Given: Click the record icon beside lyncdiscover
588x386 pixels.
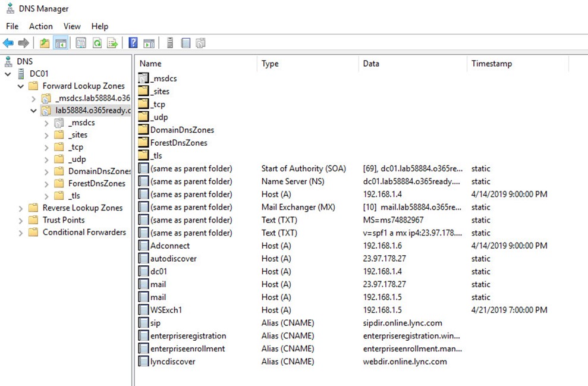Looking at the screenshot, I should click(143, 361).
